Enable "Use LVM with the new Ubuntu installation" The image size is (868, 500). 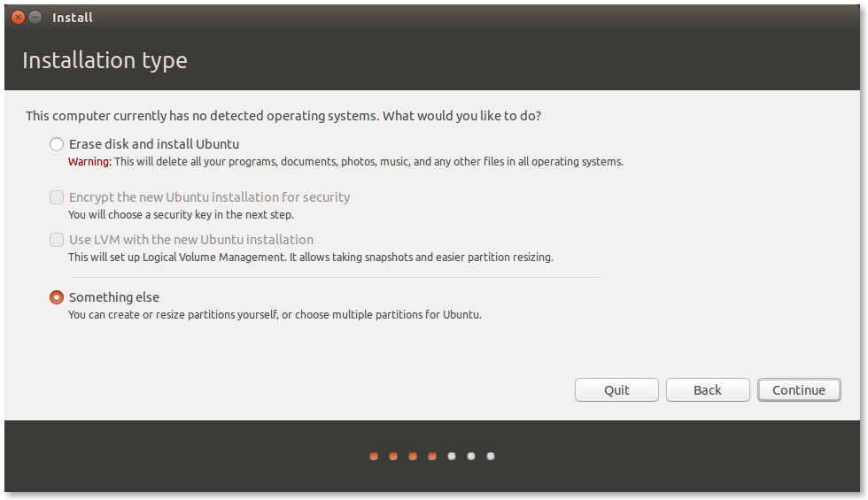pos(57,240)
